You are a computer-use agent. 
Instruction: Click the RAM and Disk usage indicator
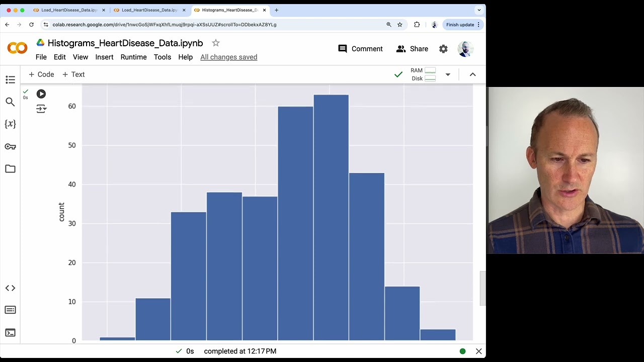click(423, 74)
